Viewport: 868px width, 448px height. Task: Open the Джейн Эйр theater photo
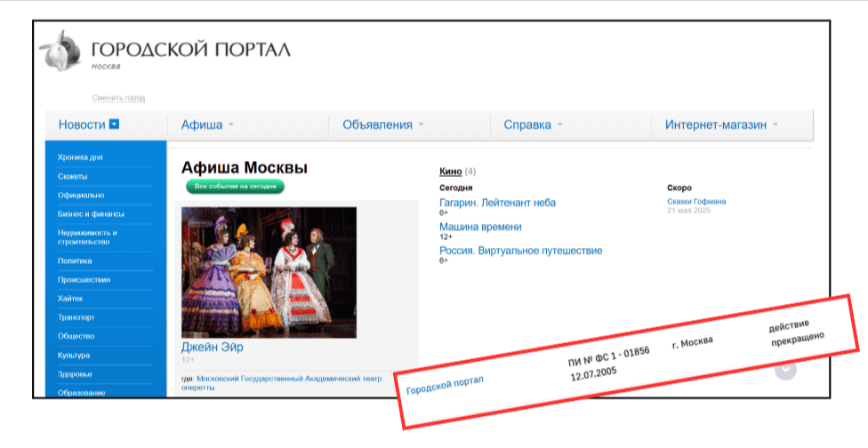click(x=269, y=272)
